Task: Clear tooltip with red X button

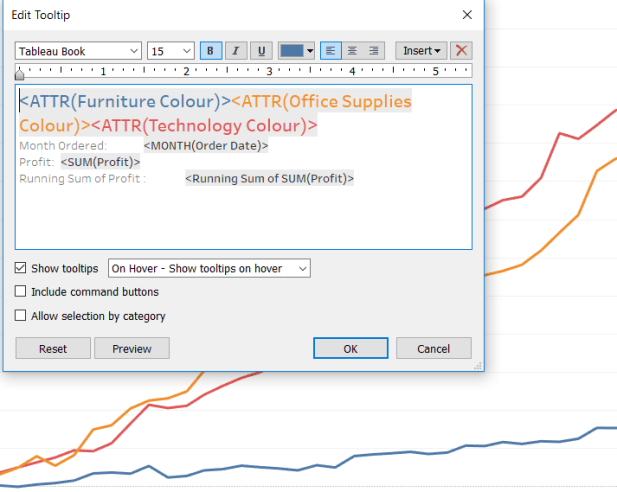Action: (x=461, y=51)
